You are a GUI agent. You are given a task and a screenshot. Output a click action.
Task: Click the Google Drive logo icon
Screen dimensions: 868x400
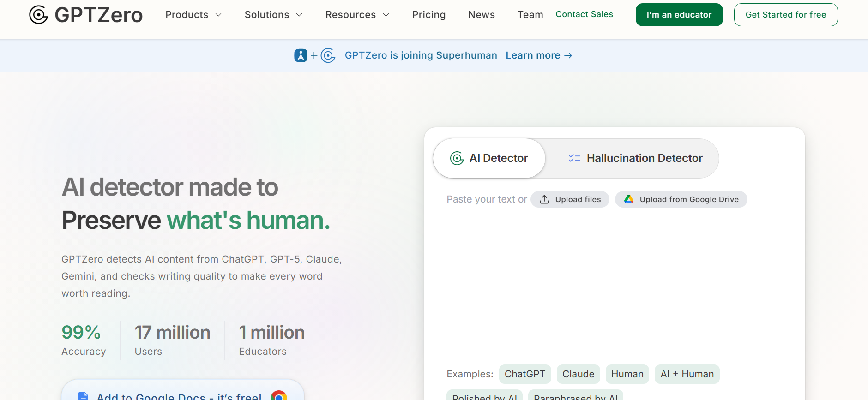pos(629,199)
